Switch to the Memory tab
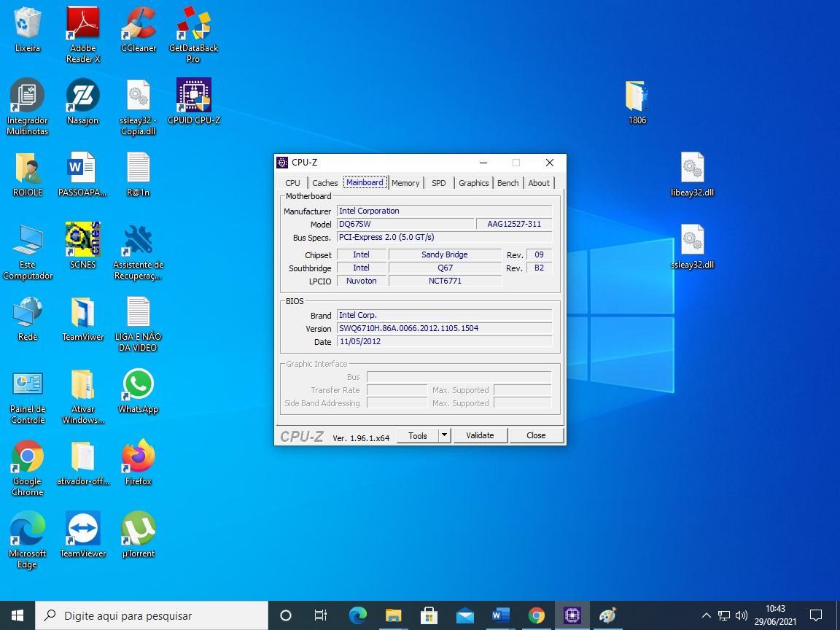The width and height of the screenshot is (840, 630). [x=405, y=183]
